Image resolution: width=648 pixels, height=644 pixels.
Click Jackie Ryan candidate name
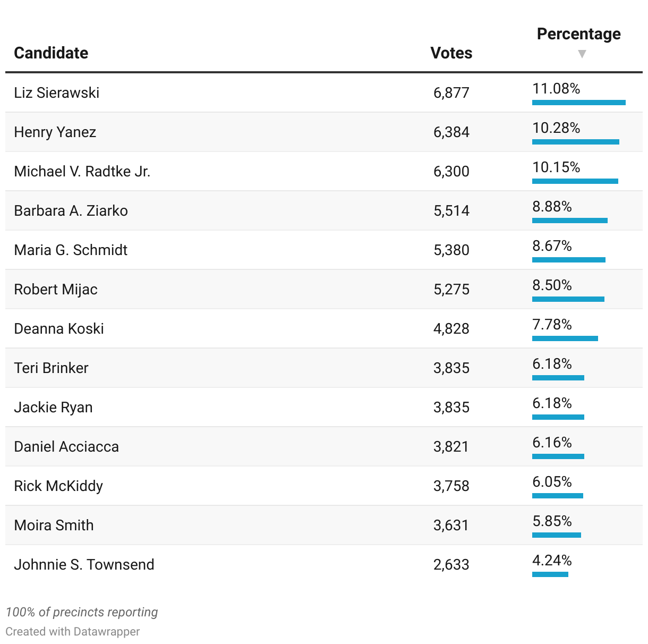pyautogui.click(x=53, y=407)
